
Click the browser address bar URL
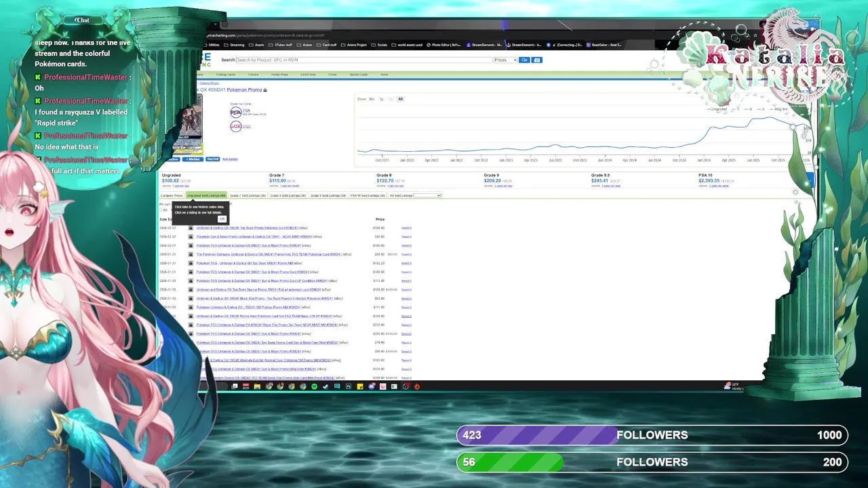[x=266, y=35]
